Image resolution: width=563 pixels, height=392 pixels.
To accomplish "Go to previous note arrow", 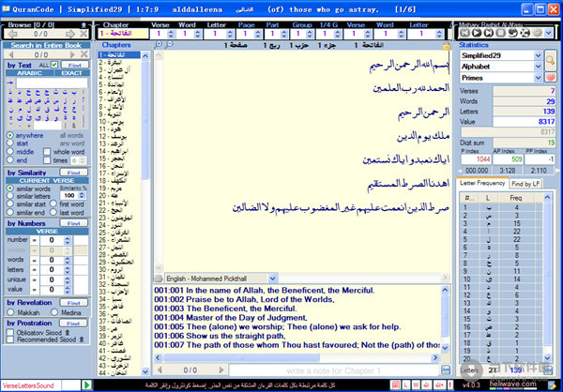I will [160, 369].
